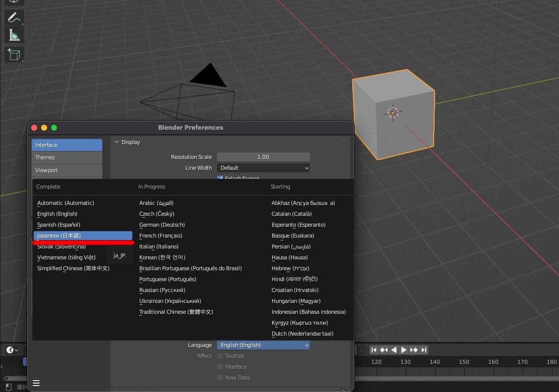Open the timeline hamburger menu
The height and width of the screenshot is (392, 559).
36,383
